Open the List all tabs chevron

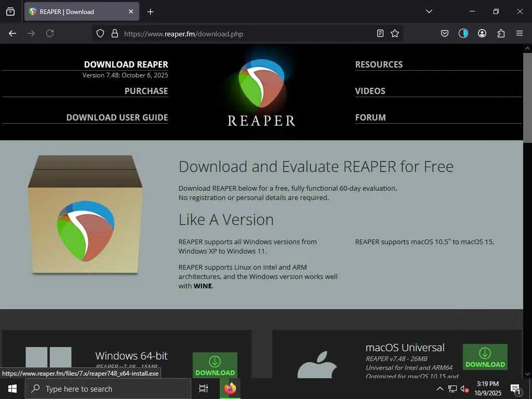(x=429, y=11)
